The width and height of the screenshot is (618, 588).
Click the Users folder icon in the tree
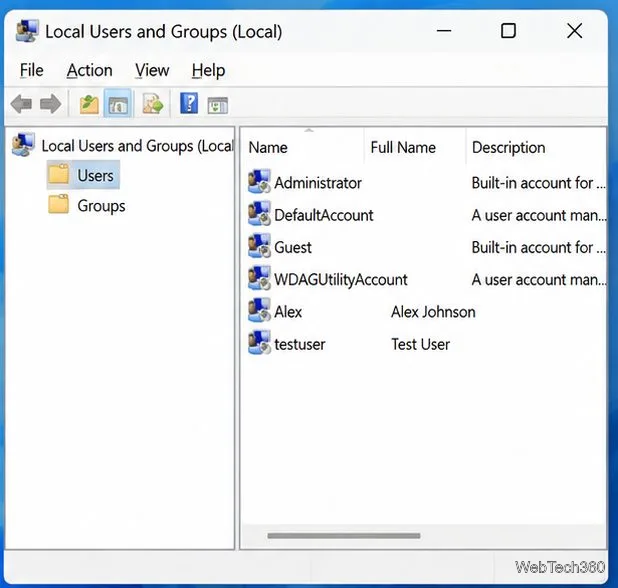click(x=58, y=174)
